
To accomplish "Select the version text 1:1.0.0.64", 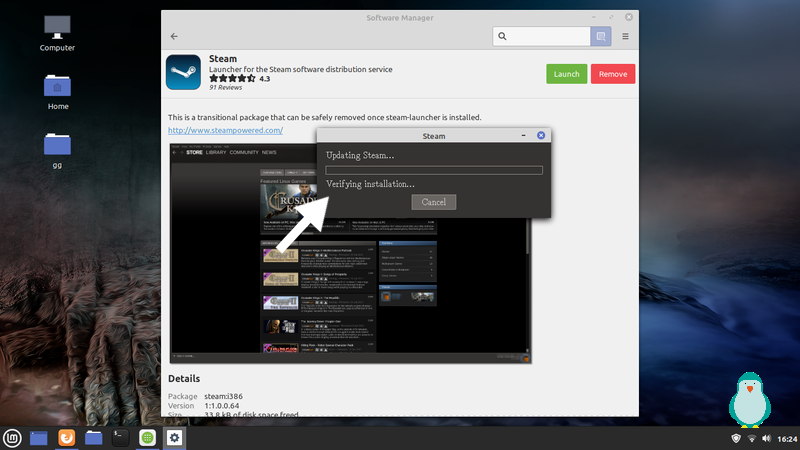I will pyautogui.click(x=221, y=406).
